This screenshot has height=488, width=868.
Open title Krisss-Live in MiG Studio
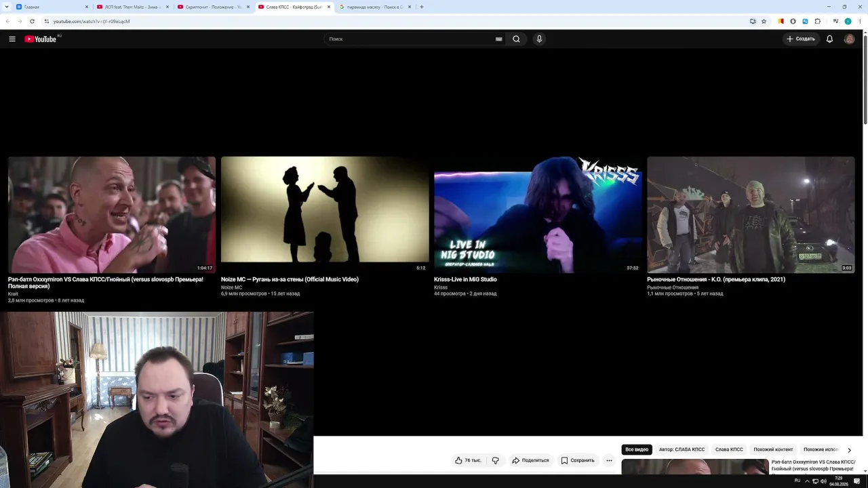point(465,279)
